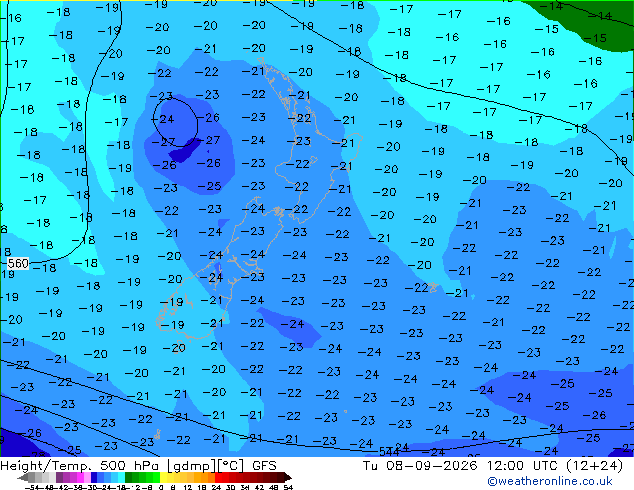Click the right arrow end of the color scale

tap(288, 477)
